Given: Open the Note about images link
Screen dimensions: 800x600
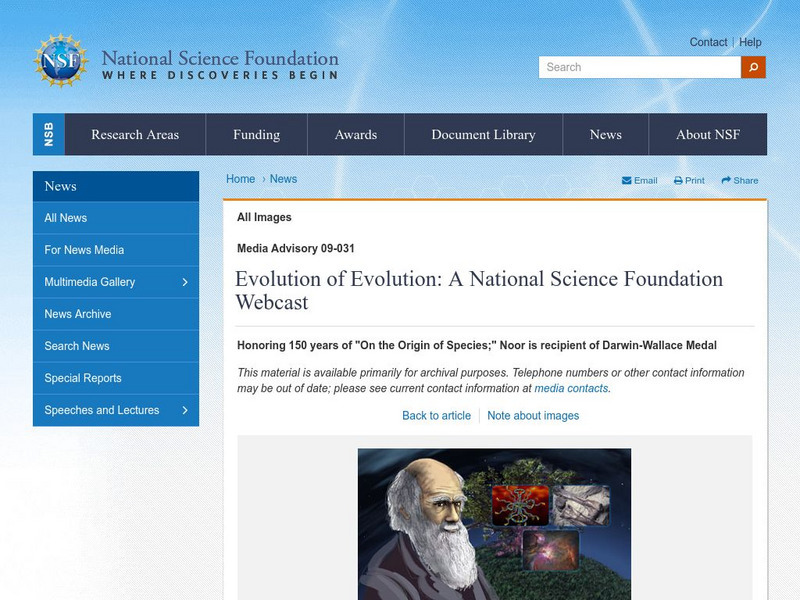Looking at the screenshot, I should pyautogui.click(x=533, y=416).
